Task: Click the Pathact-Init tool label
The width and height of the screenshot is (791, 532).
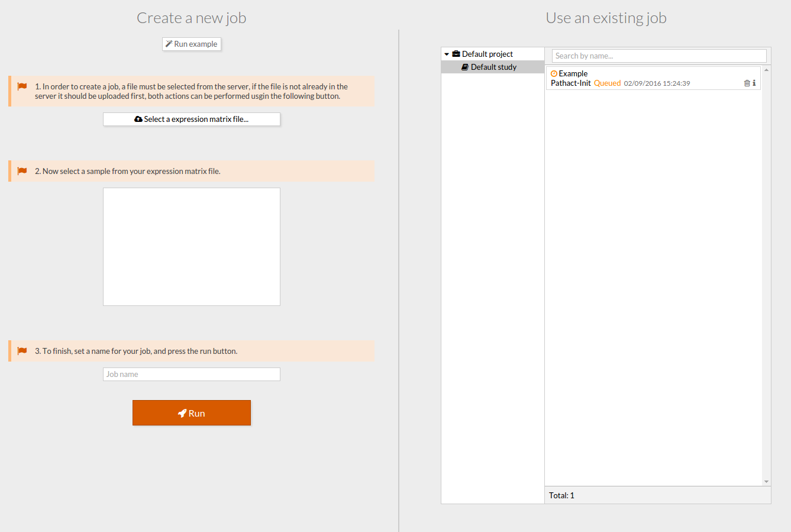Action: [x=571, y=83]
